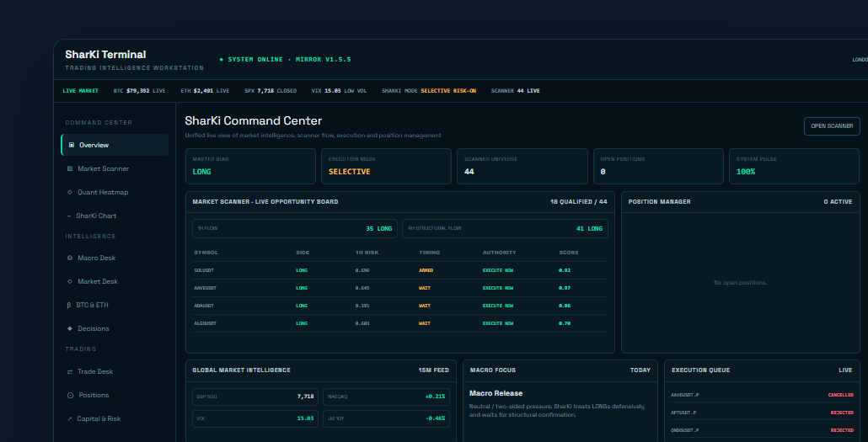Click the VIX 15.03 tile in Global Intelligence
This screenshot has width=868, height=442.
point(255,418)
